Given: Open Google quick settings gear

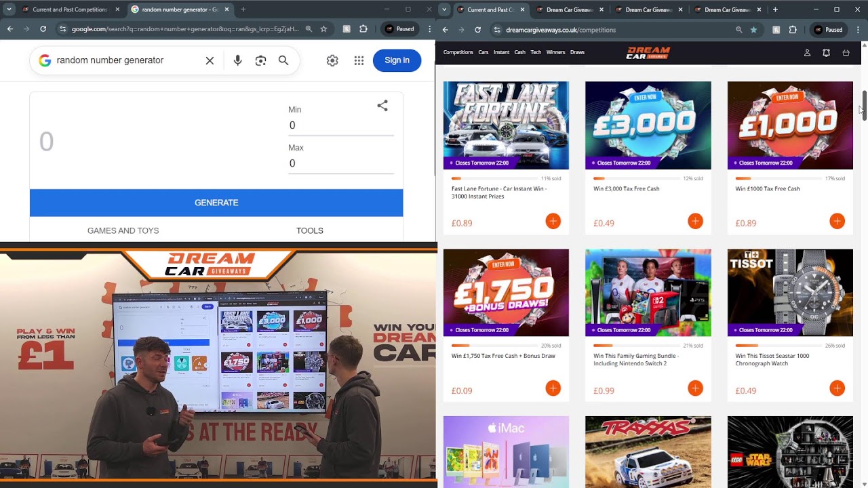Looking at the screenshot, I should (x=332, y=60).
